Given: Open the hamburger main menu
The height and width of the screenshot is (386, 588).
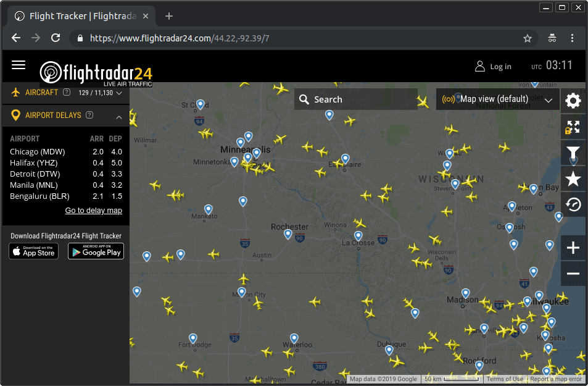Looking at the screenshot, I should [x=19, y=65].
